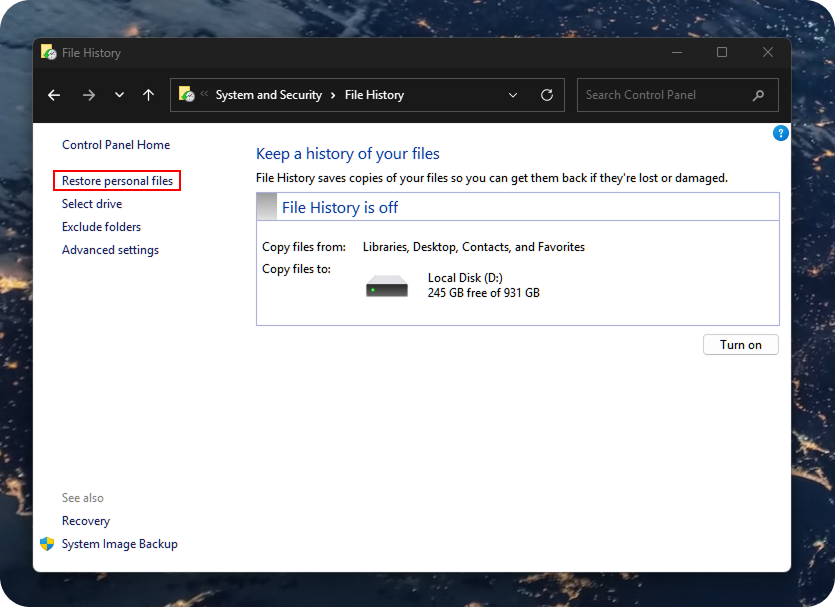
Task: Focus the Search Control Panel field
Action: [x=660, y=95]
